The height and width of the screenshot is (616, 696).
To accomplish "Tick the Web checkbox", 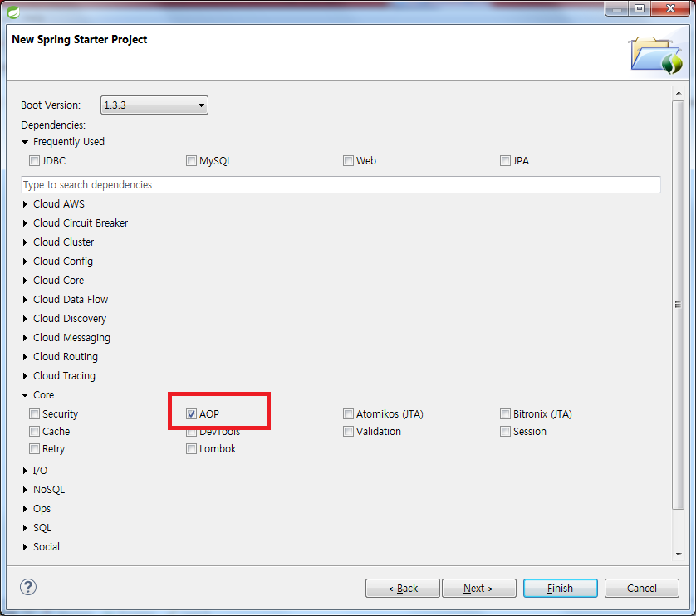I will 348,161.
